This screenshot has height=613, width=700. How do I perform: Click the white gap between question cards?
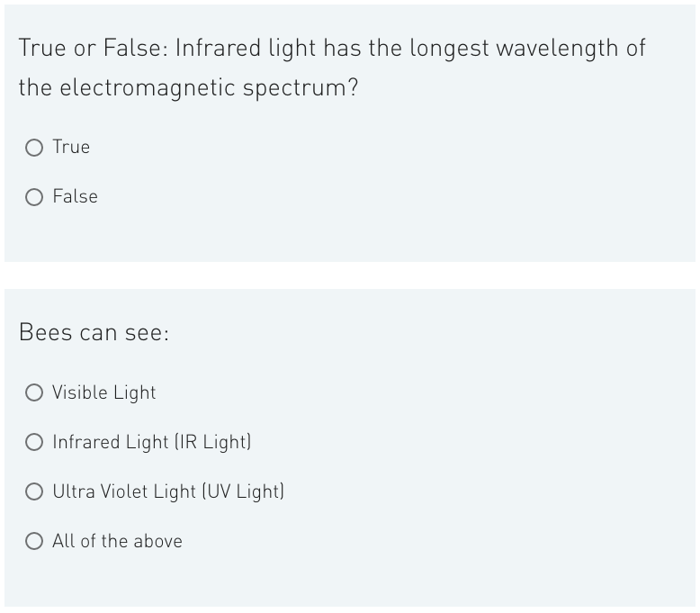tap(350, 275)
